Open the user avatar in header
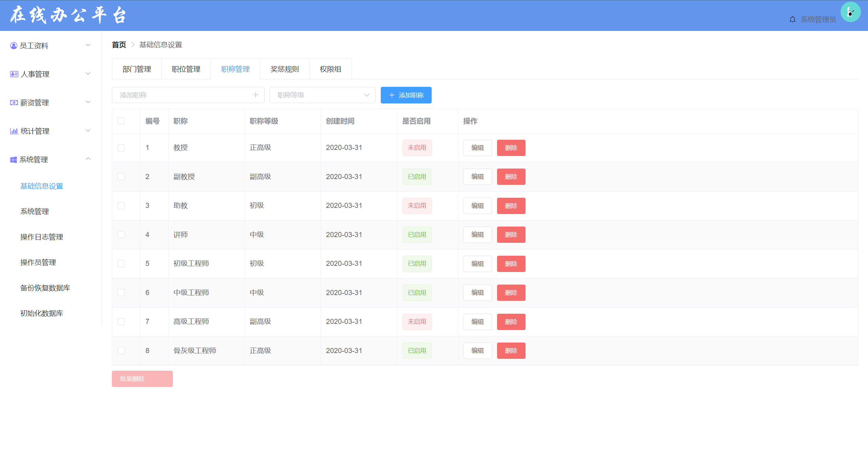The height and width of the screenshot is (466, 868). [850, 12]
